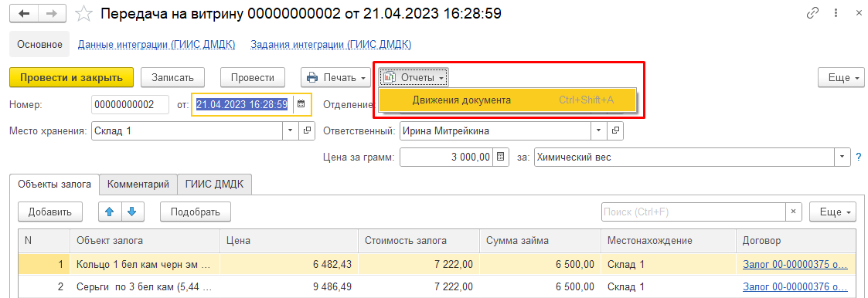This screenshot has width=868, height=298.
Task: Open contract link Залог 00-00000376
Action: 795,287
